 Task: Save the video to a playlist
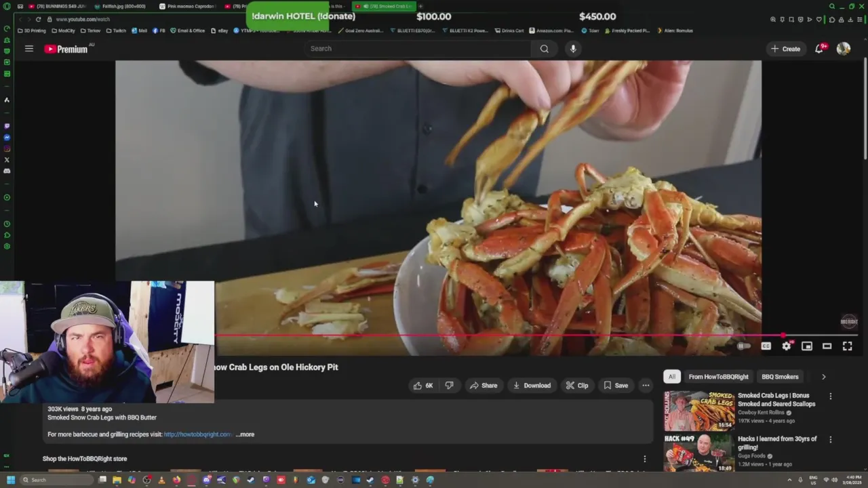click(616, 386)
